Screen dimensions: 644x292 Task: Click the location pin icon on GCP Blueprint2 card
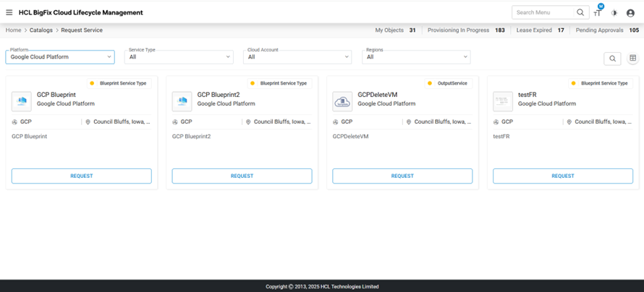(248, 122)
